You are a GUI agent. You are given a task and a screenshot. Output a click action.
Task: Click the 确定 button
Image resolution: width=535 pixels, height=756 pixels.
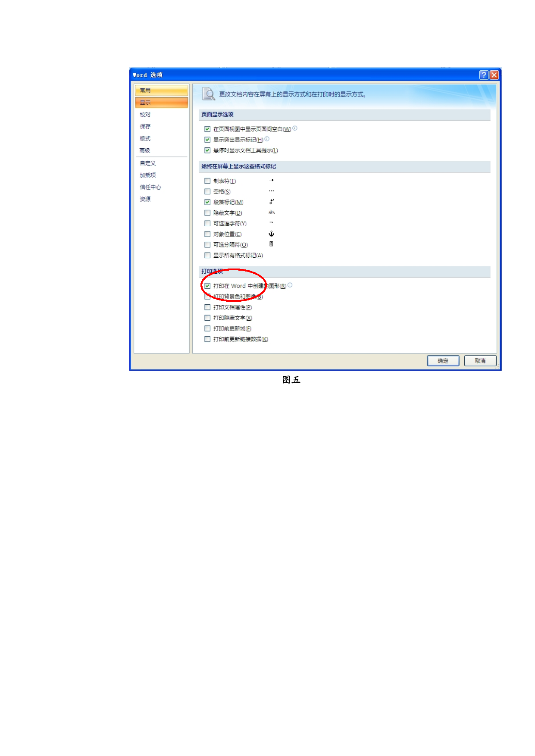point(443,361)
